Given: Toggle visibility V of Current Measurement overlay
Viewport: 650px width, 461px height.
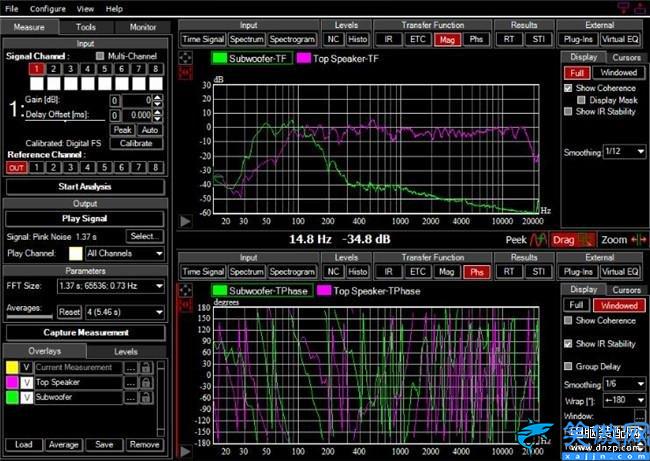Looking at the screenshot, I should pos(27,367).
